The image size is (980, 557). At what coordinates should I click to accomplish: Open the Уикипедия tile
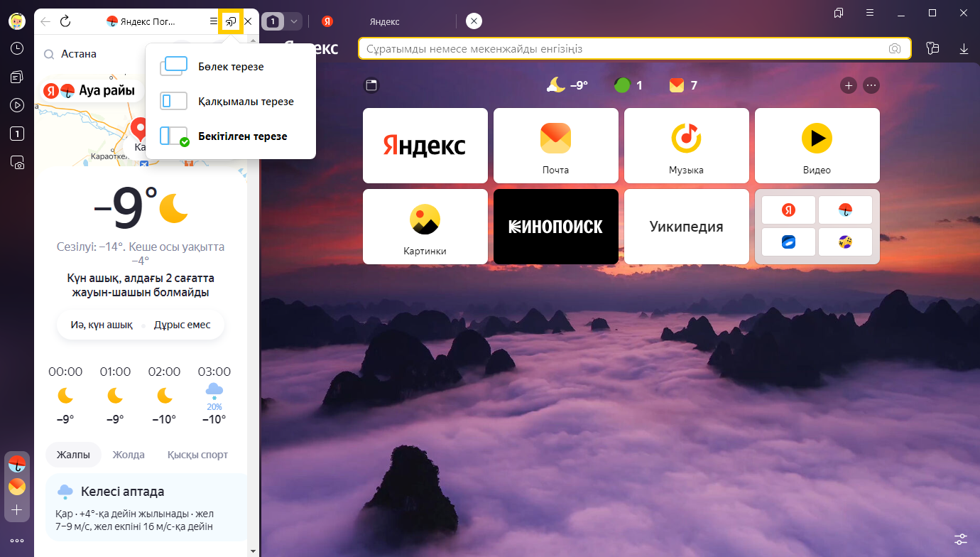pyautogui.click(x=687, y=227)
